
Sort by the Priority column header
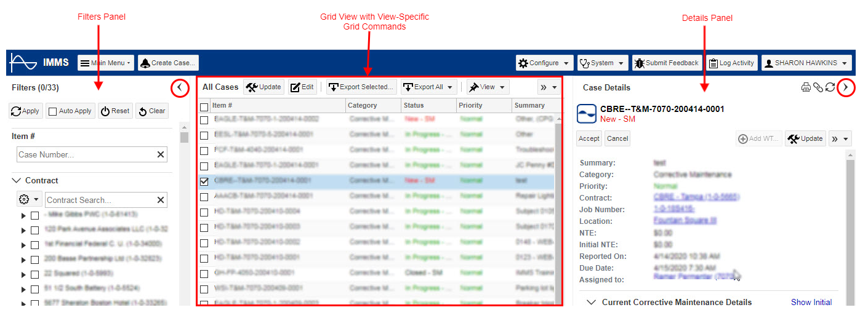[484, 105]
